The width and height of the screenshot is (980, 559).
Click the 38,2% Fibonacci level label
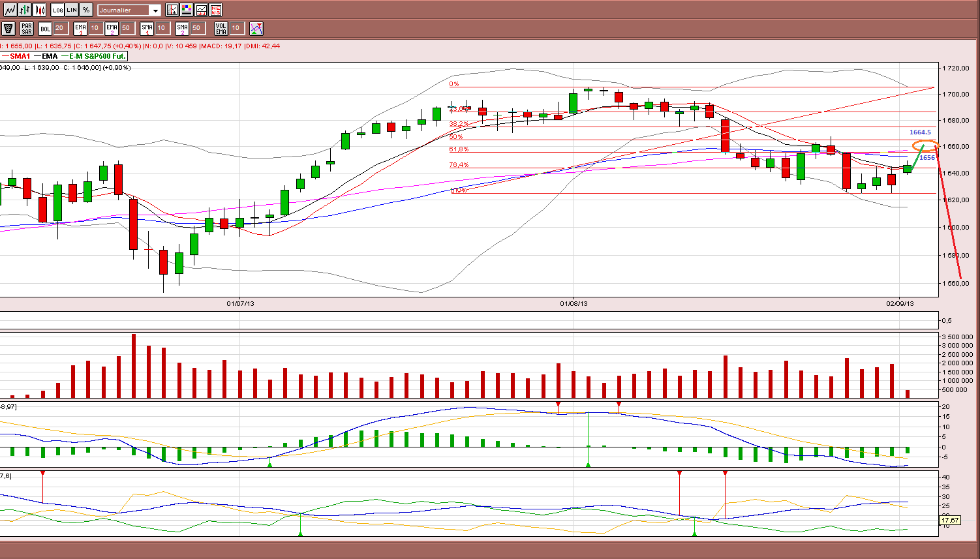point(459,124)
